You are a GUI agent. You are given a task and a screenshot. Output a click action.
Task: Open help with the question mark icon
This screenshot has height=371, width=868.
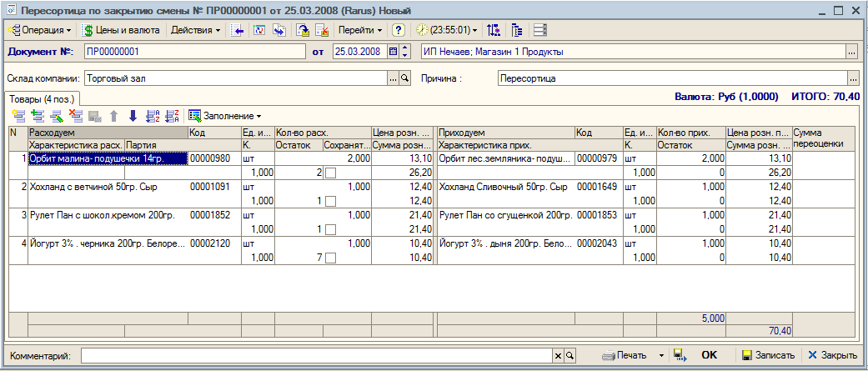tap(399, 30)
